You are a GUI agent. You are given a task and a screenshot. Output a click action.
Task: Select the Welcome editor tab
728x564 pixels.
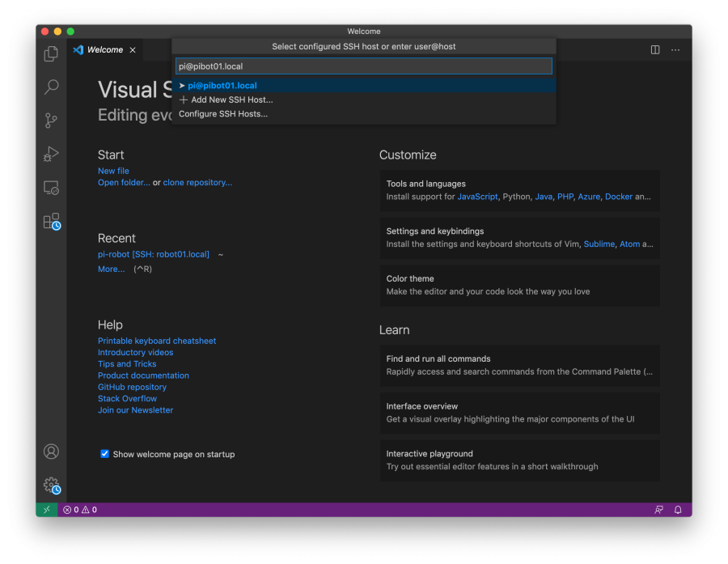105,49
